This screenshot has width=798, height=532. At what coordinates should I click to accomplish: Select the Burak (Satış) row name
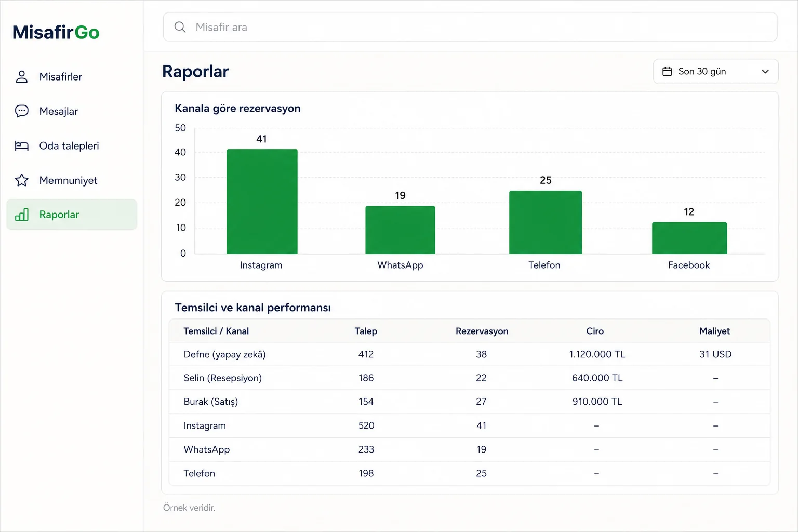click(x=210, y=402)
